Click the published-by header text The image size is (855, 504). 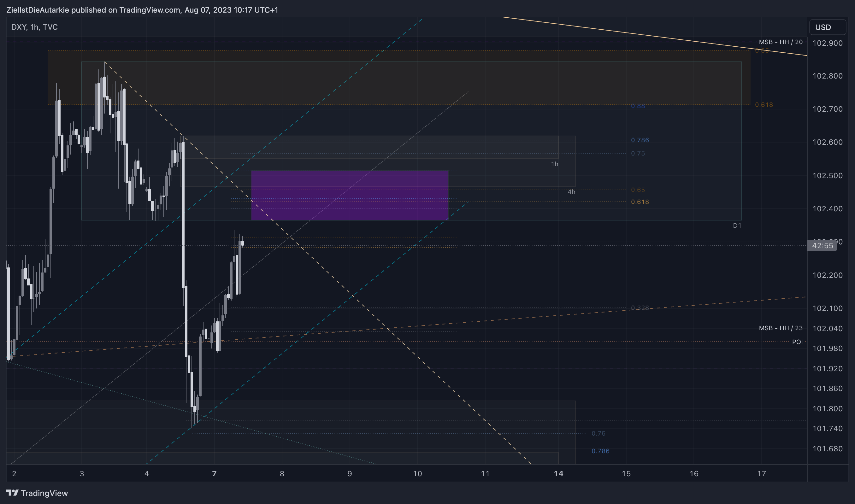tap(142, 10)
